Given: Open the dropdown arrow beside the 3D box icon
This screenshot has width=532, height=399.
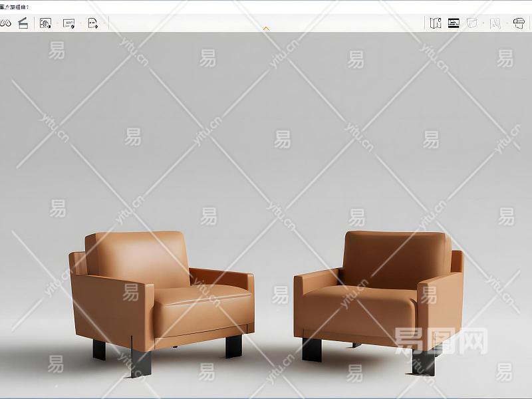Looking at the screenshot, I should tap(483, 23).
